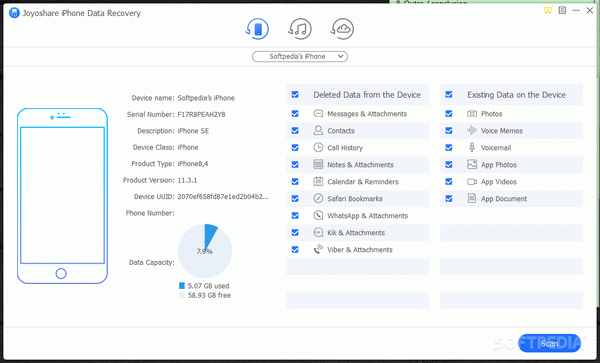Start scanning with the Scan button
This screenshot has width=600, height=363.
click(x=549, y=343)
